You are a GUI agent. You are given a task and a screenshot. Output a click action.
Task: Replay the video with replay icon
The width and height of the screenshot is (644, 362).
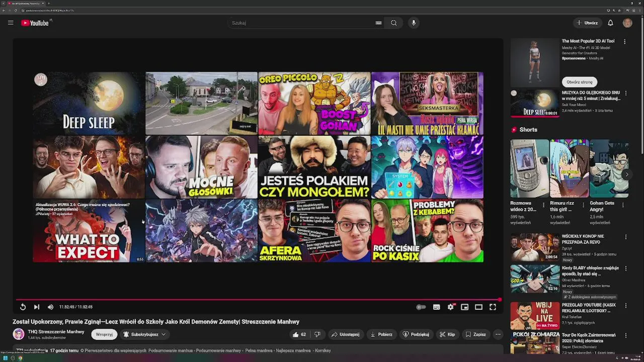pos(23,307)
